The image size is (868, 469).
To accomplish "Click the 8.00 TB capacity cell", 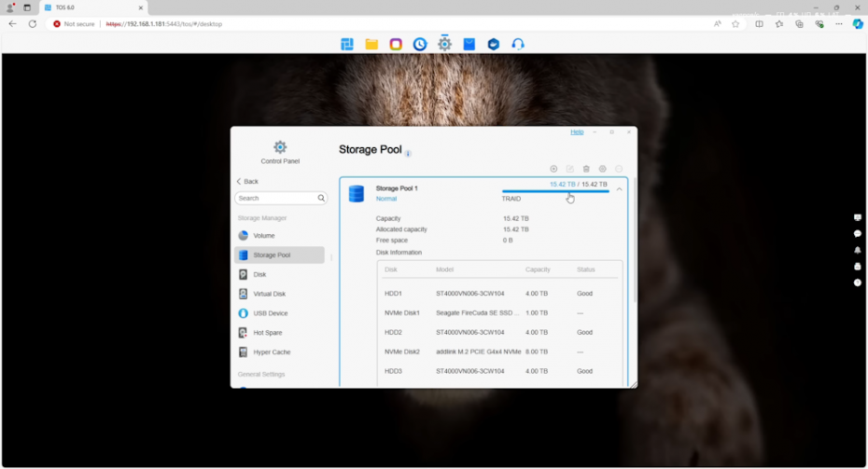I will pos(537,352).
